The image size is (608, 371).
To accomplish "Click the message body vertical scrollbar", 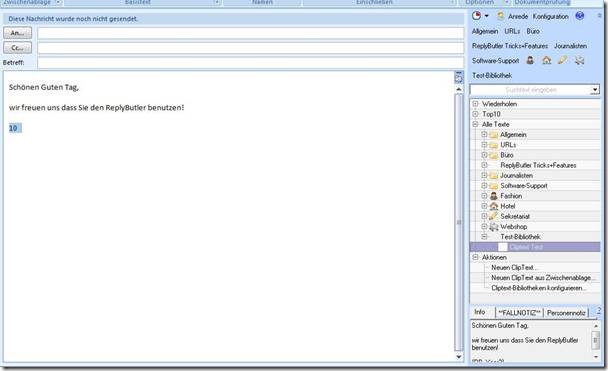I will [459, 223].
